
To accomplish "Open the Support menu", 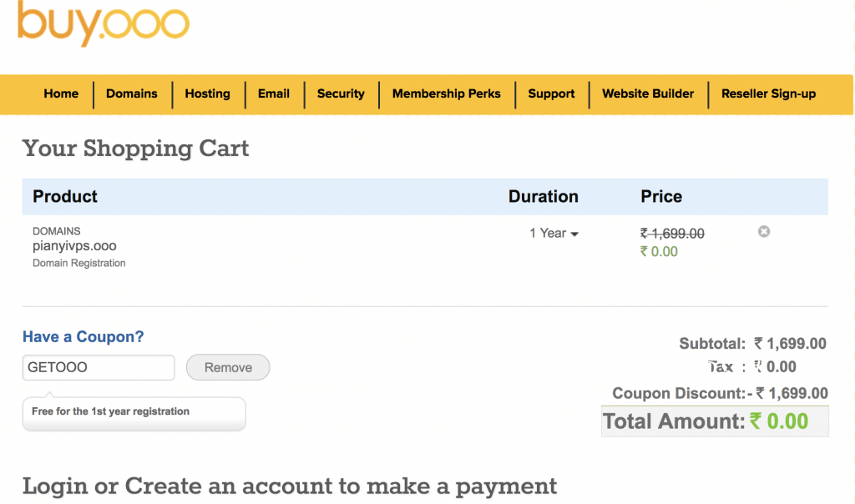I will tap(551, 93).
